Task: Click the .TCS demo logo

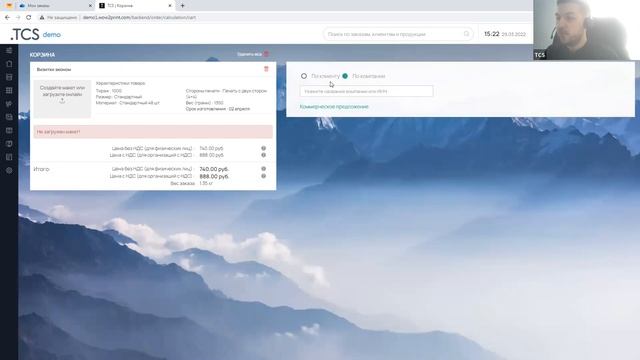Action: pyautogui.click(x=36, y=34)
